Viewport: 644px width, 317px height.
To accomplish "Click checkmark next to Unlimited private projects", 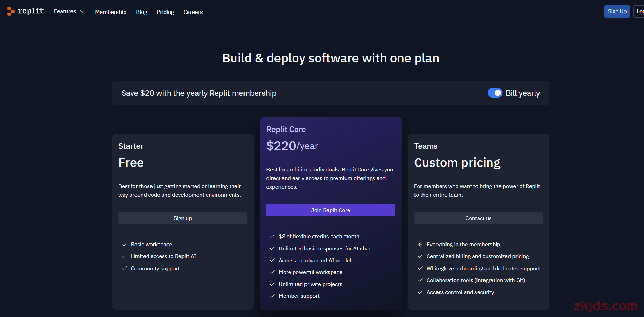I will pos(272,284).
